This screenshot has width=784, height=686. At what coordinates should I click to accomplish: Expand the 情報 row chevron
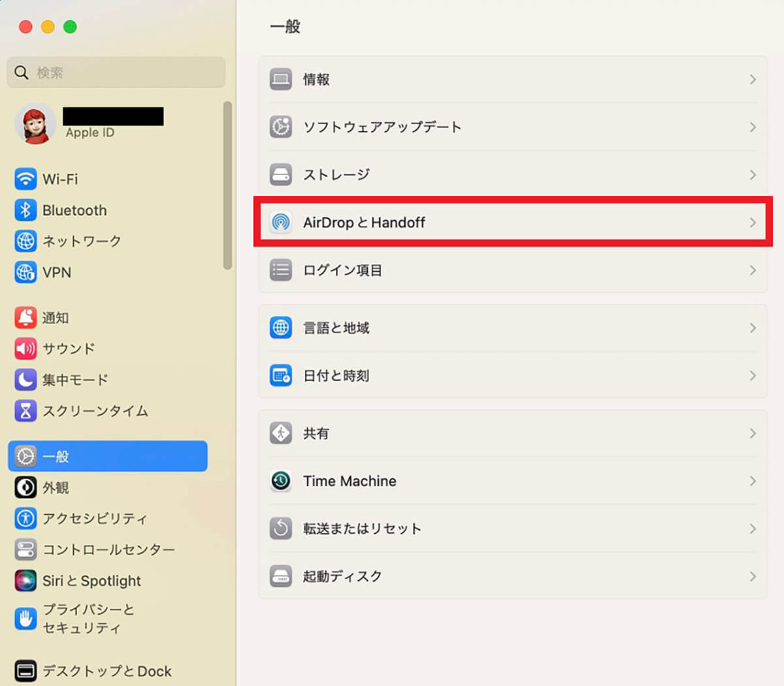753,80
